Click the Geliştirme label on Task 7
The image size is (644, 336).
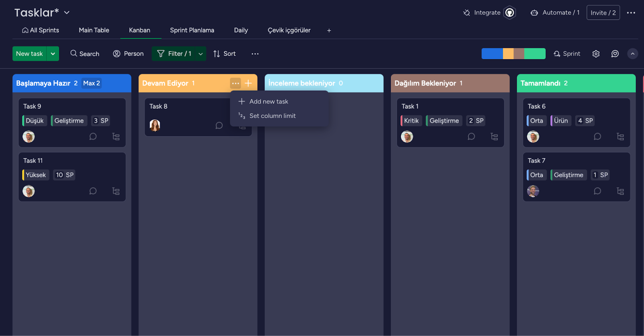point(568,175)
